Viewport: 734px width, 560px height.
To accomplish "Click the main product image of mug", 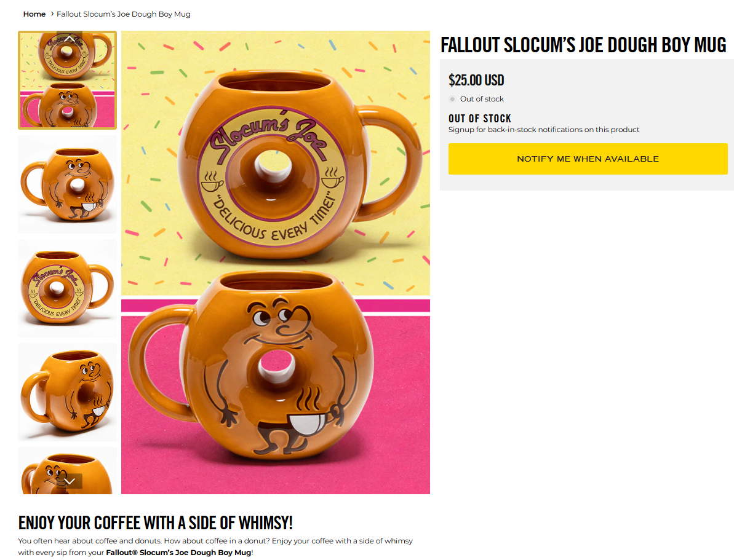I will [x=275, y=262].
